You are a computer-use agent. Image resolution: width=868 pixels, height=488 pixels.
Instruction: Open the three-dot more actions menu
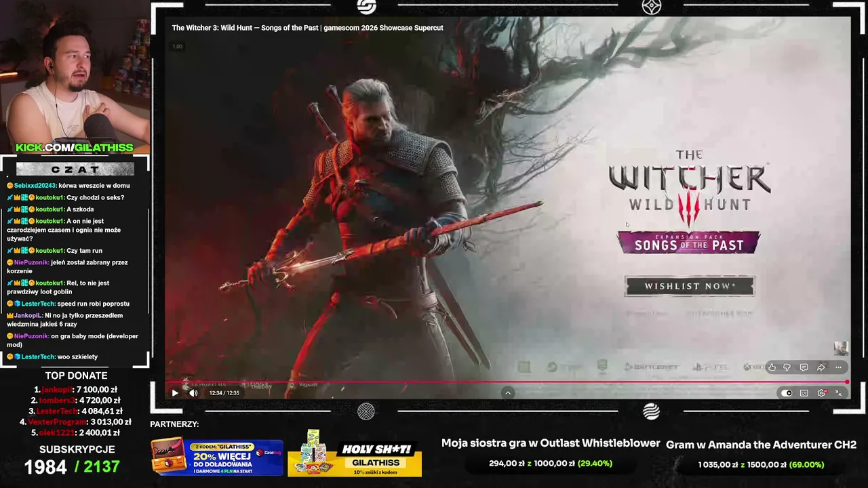(x=838, y=367)
